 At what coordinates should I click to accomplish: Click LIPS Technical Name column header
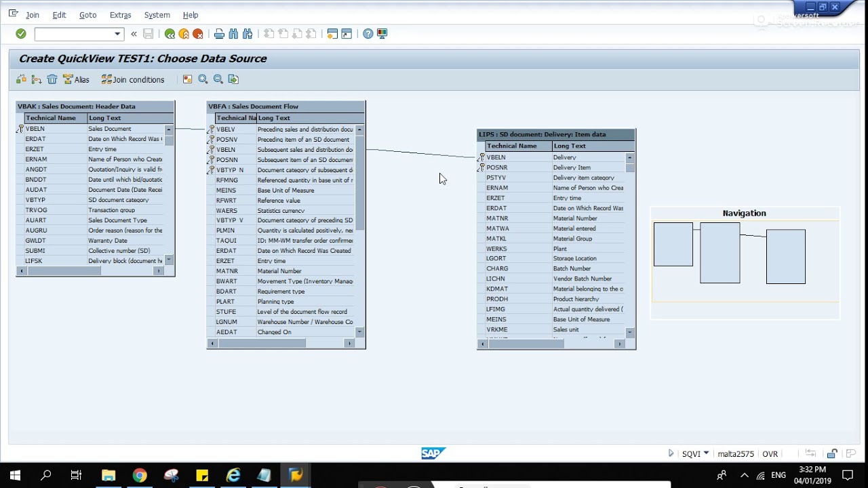tap(518, 146)
